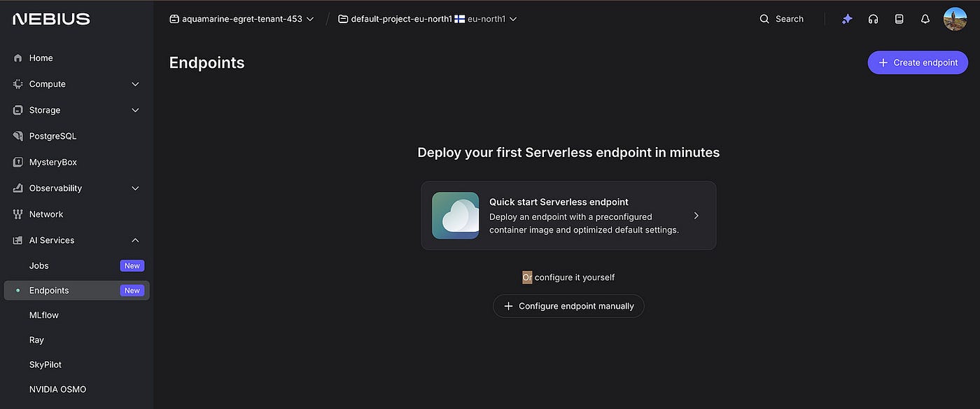Click the Home icon in sidebar
Screen dimensions: 980x409
coord(18,58)
